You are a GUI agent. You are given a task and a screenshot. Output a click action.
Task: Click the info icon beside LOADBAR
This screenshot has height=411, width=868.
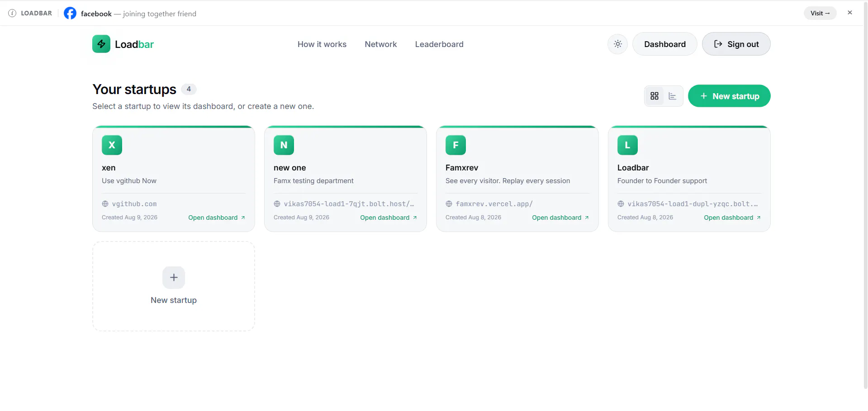pos(12,13)
